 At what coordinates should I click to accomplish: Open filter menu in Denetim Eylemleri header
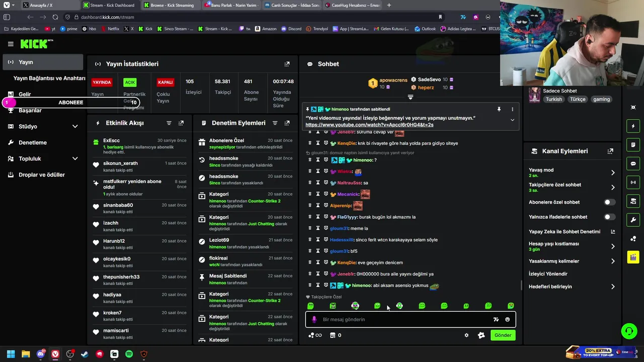point(275,123)
